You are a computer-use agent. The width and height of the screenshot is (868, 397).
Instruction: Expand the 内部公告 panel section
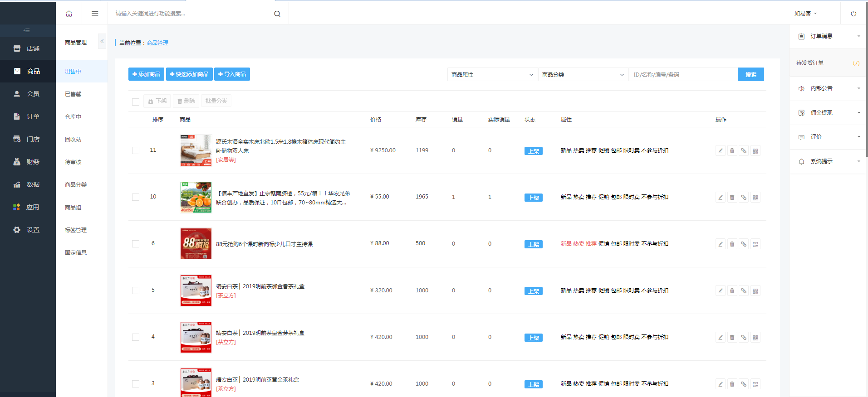[x=828, y=88]
